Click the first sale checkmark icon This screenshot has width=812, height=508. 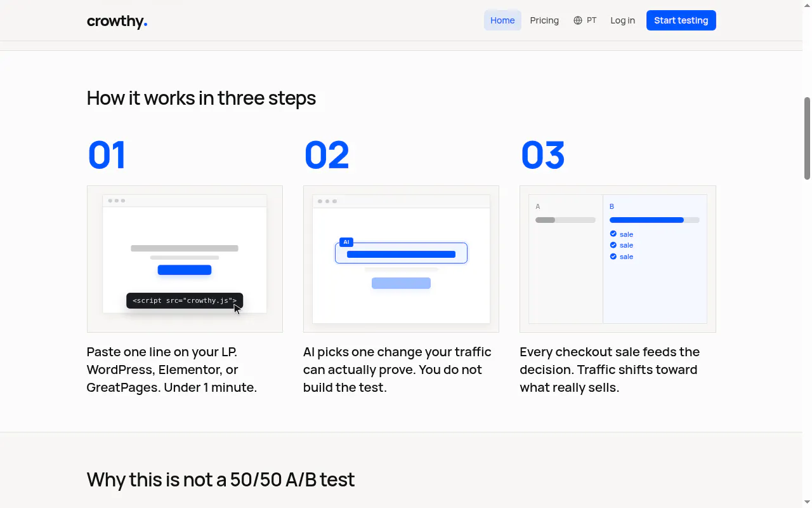613,234
